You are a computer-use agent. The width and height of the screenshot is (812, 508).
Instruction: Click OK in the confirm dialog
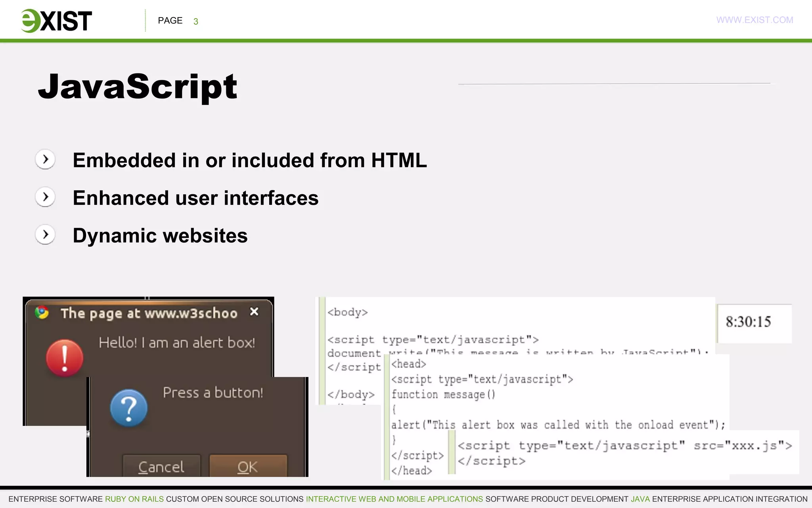tap(248, 466)
